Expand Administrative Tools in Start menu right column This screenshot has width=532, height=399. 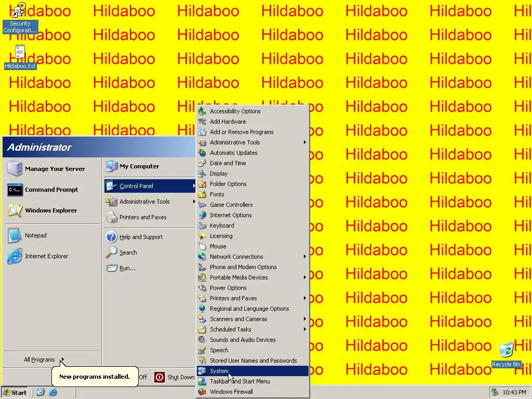pos(150,202)
